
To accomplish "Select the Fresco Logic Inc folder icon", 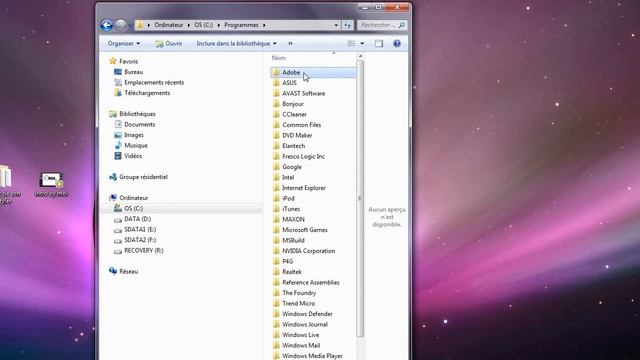I will (x=276, y=156).
